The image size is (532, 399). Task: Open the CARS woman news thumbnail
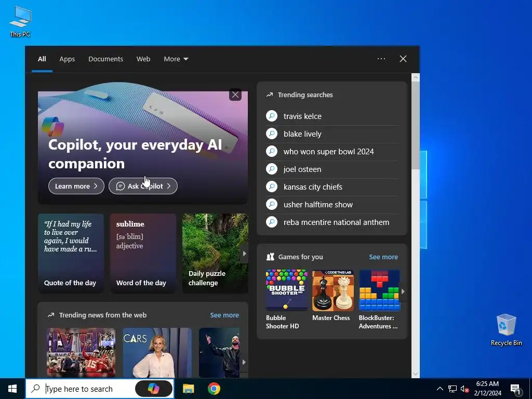(157, 353)
